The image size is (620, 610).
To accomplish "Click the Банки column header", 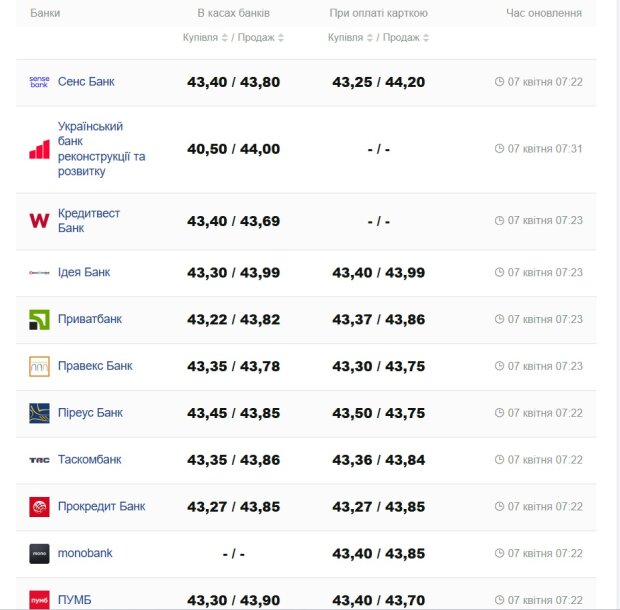I will [45, 13].
